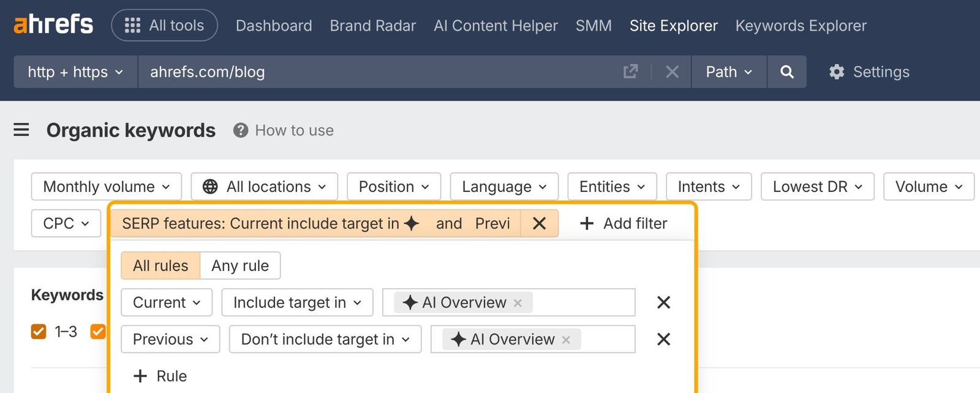
Task: Toggle the hamburger sidebar menu
Action: [21, 130]
